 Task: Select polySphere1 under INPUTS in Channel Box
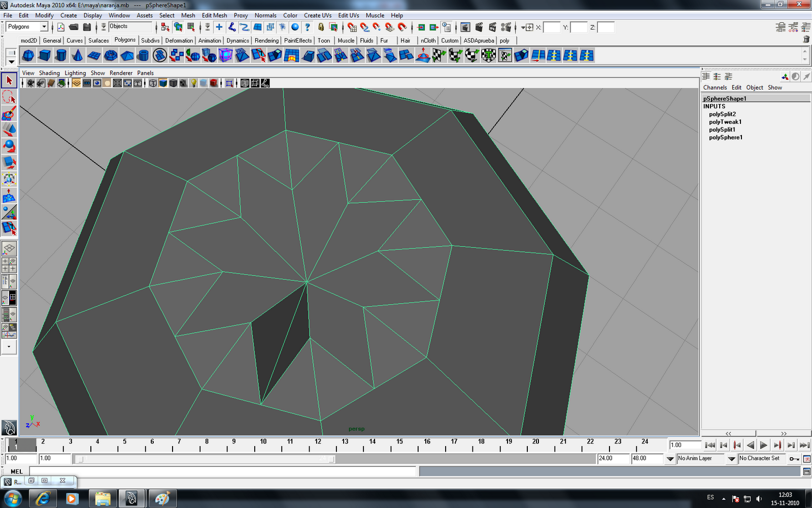click(x=726, y=137)
